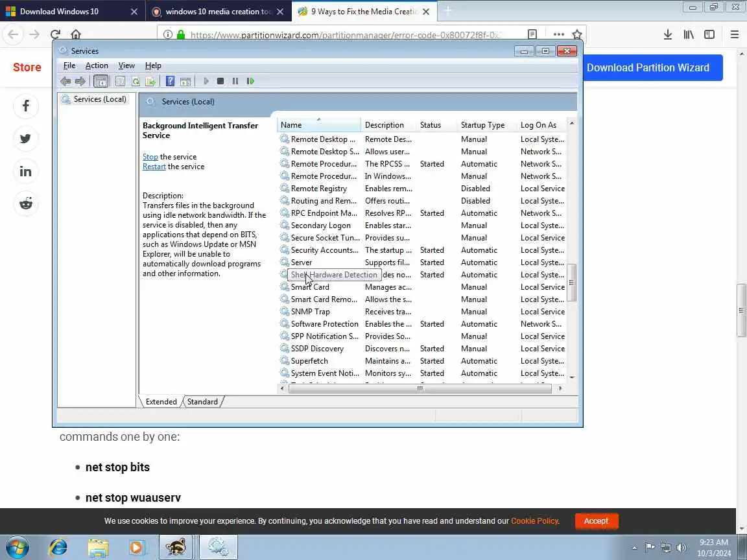Open Windows Explorer folder taskbar icon
Screen dimensions: 747x560
coord(98,548)
